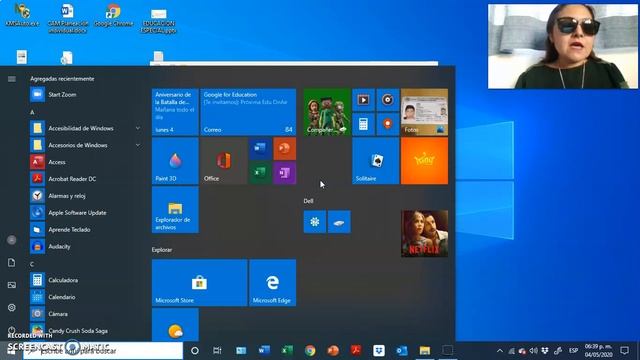Open the Xbox Compañero tile
The height and width of the screenshot is (360, 640).
(x=327, y=112)
